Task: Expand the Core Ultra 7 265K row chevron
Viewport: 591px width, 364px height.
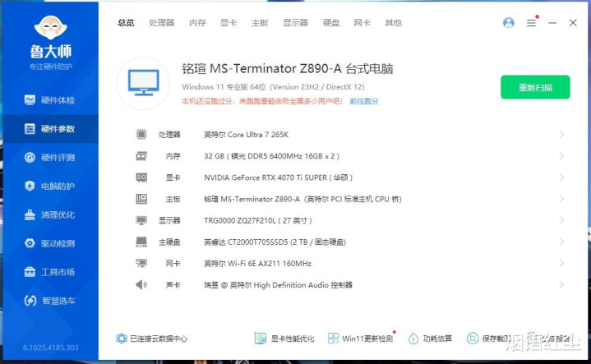Action: click(x=561, y=135)
